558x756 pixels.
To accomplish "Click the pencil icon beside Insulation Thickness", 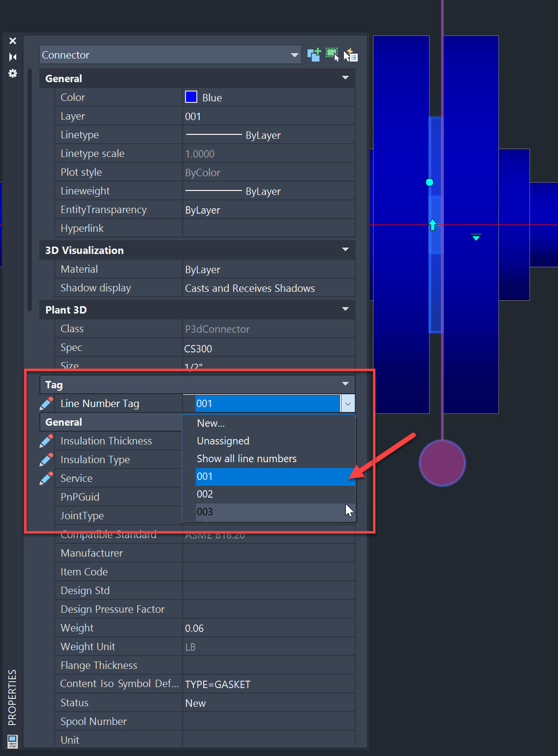I will pyautogui.click(x=46, y=441).
